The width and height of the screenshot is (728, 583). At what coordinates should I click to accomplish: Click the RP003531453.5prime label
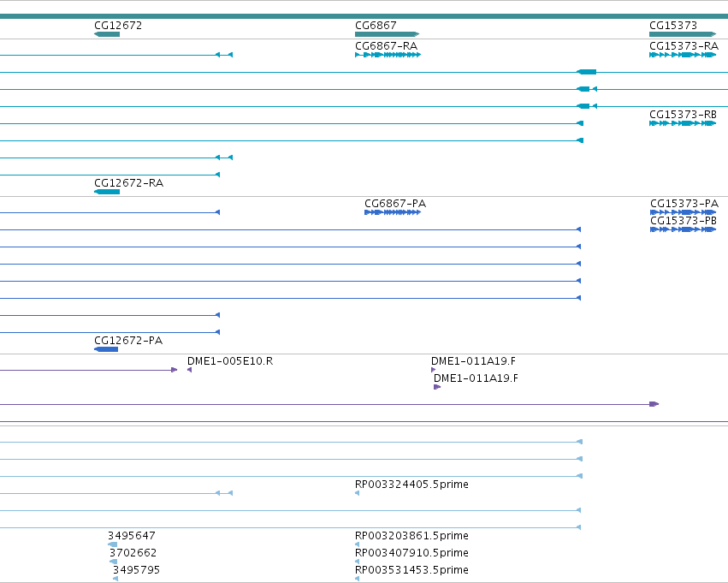[411, 570]
